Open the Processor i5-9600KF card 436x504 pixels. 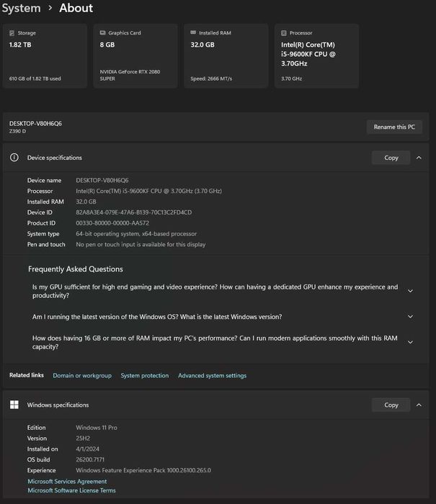tap(316, 56)
